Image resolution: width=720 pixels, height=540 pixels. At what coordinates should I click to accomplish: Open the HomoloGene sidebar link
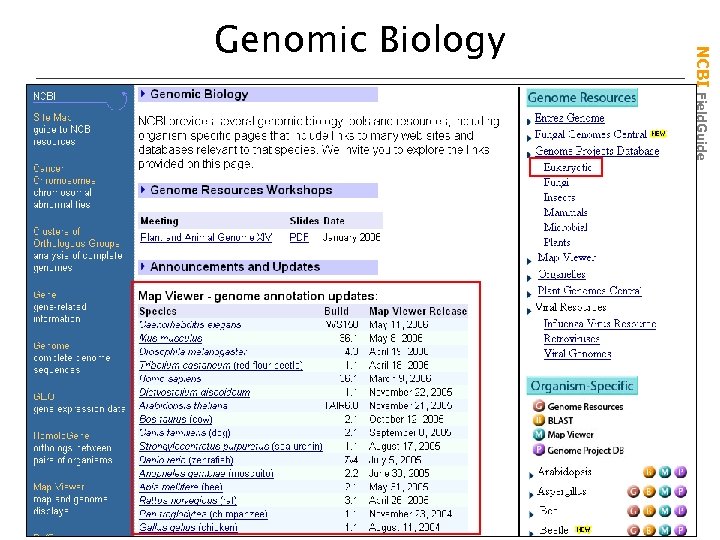click(x=61, y=435)
